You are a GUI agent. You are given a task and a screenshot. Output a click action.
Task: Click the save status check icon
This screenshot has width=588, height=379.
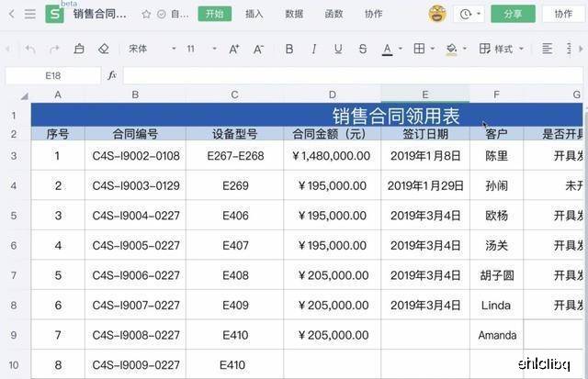click(162, 15)
